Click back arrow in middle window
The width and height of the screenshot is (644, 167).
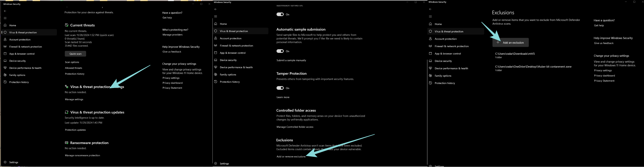pyautogui.click(x=215, y=9)
